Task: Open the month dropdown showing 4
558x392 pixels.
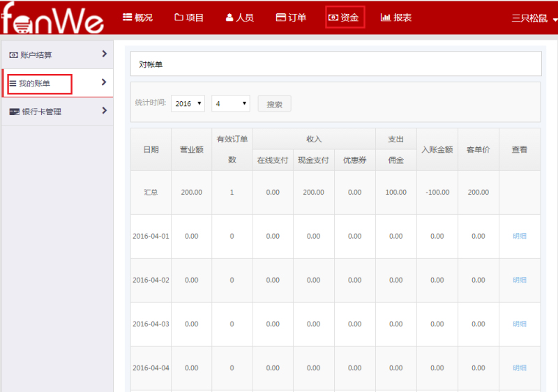Action: point(230,103)
